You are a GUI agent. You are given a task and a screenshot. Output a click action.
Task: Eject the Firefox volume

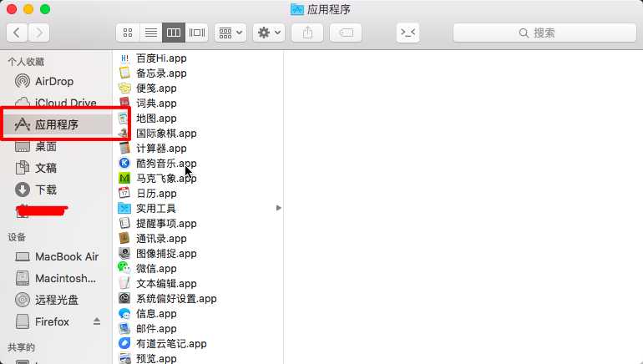point(97,321)
